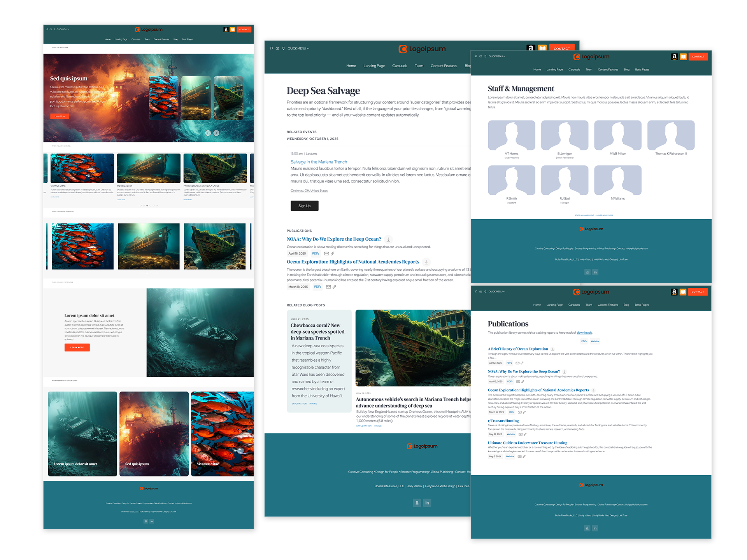Open Basic Pages menu on Staff & Management page
This screenshot has height=560, width=747.
642,70
